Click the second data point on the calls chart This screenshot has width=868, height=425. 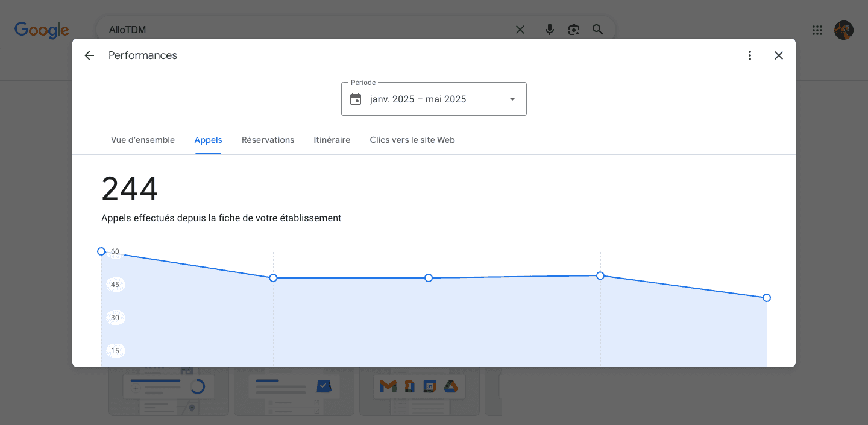(x=273, y=278)
